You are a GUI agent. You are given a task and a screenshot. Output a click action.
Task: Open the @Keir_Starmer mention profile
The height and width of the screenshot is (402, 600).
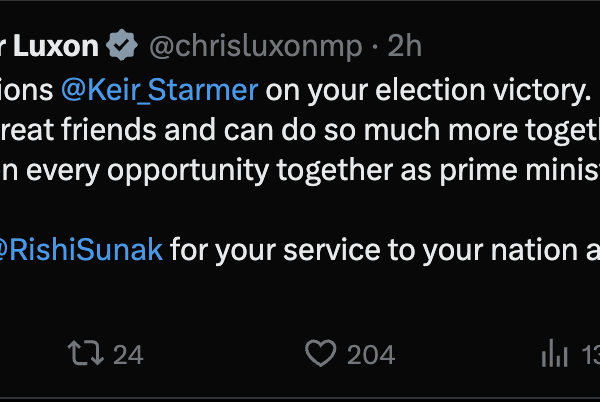tap(160, 90)
